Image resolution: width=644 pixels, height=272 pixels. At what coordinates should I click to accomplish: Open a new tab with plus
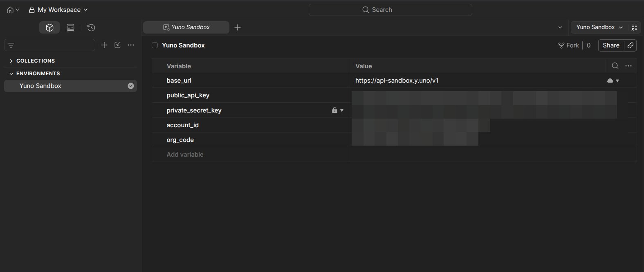click(238, 27)
